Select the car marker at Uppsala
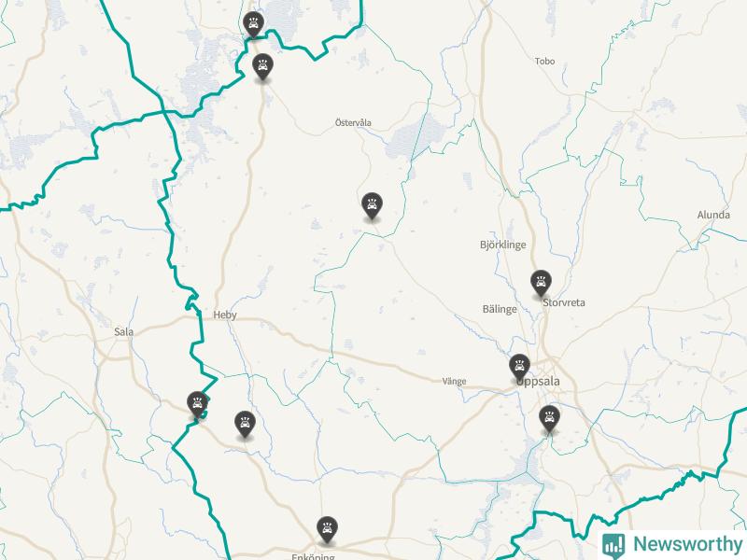This screenshot has height=560, width=747. 519,368
